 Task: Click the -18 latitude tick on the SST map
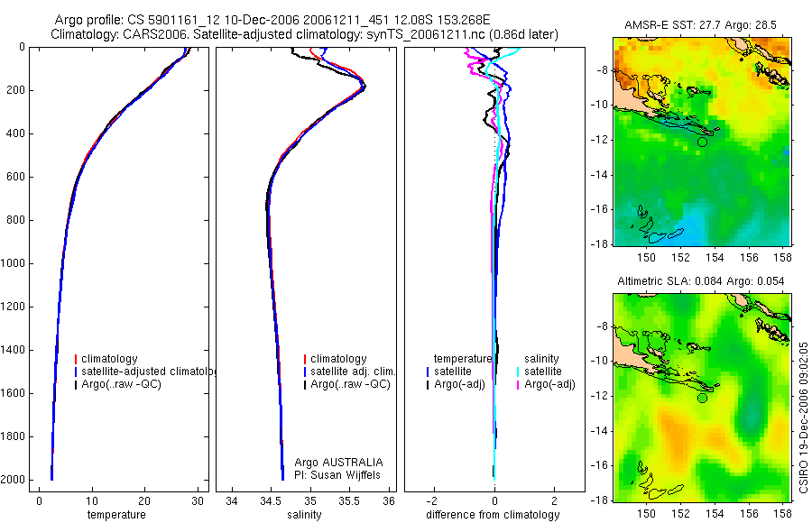599,243
